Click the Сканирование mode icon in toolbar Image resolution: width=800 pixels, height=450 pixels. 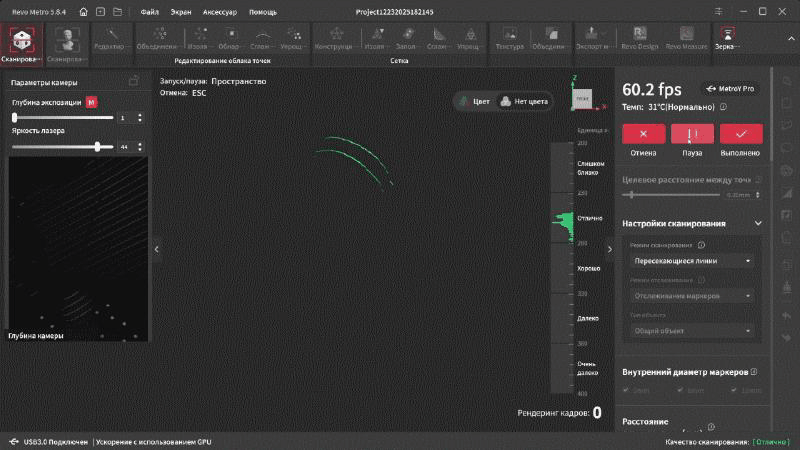click(20, 40)
